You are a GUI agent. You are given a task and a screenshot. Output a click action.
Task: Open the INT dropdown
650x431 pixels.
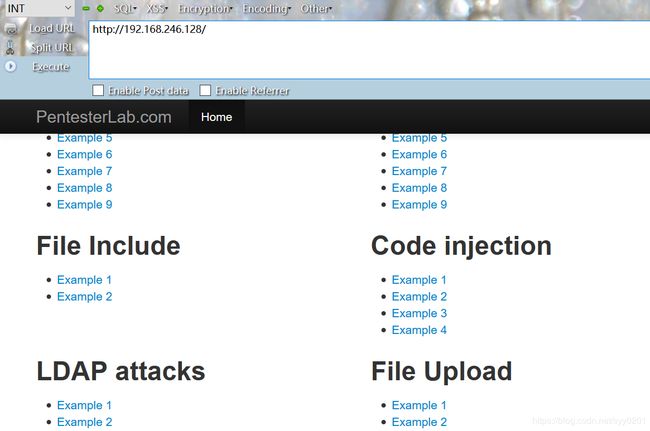click(39, 8)
